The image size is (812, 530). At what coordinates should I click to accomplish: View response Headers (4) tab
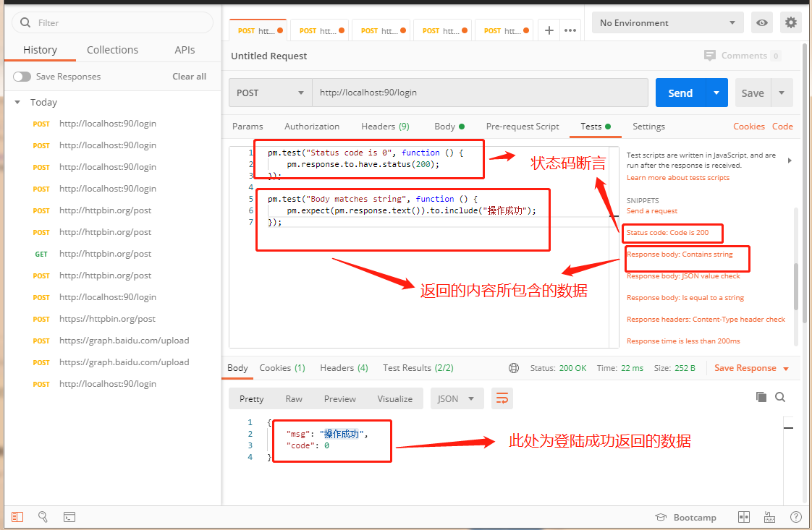(344, 368)
